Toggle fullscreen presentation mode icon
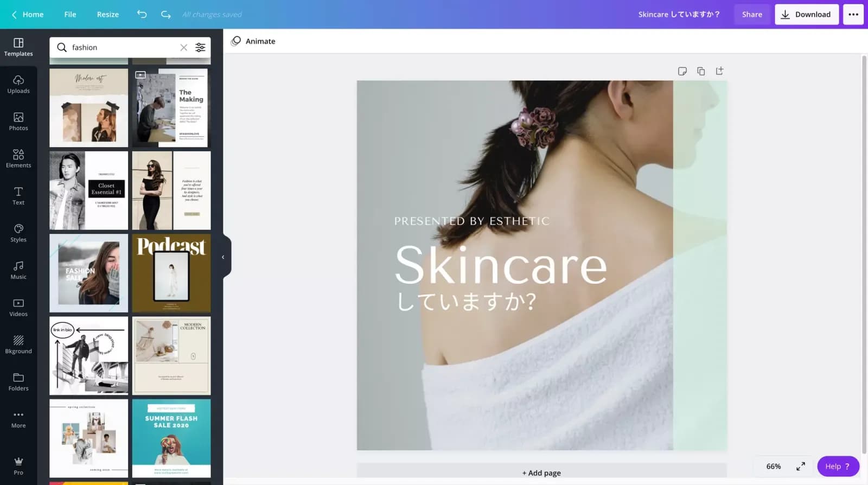Screen dimensions: 868x485 (800, 467)
